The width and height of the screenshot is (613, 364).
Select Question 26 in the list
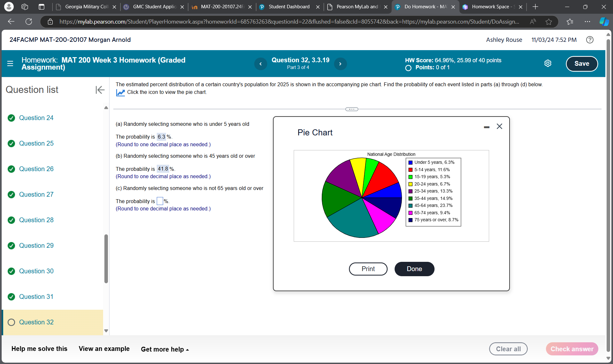pyautogui.click(x=36, y=169)
